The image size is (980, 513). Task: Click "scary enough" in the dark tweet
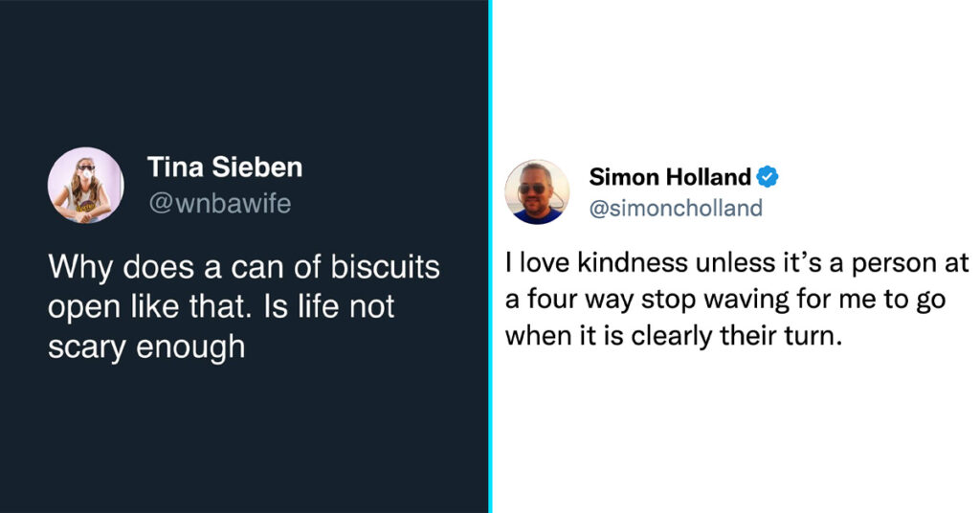146,347
